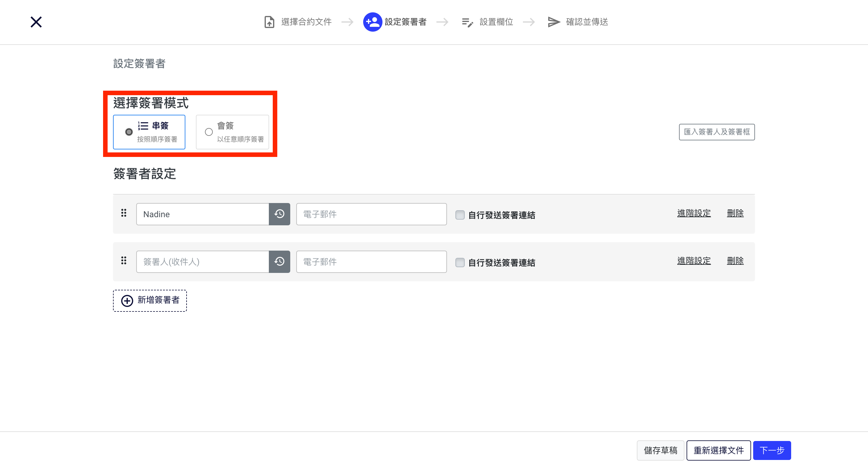Image resolution: width=868 pixels, height=469 pixels.
Task: Delete the Nadine signer row
Action: click(735, 213)
